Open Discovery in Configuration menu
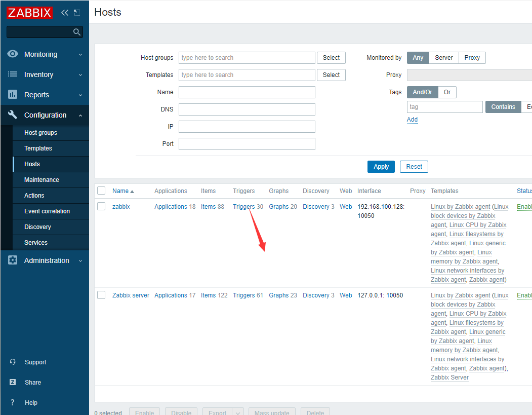The height and width of the screenshot is (415, 532). (51, 227)
